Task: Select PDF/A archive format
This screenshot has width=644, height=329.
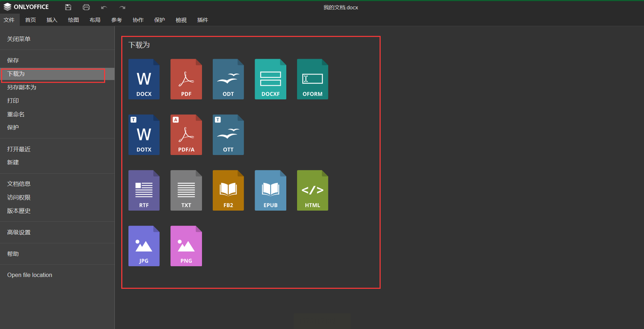Action: point(186,135)
